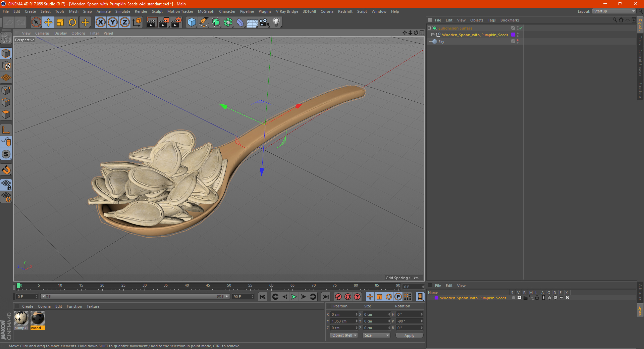Enable Edges mode
The width and height of the screenshot is (644, 349).
[6, 102]
